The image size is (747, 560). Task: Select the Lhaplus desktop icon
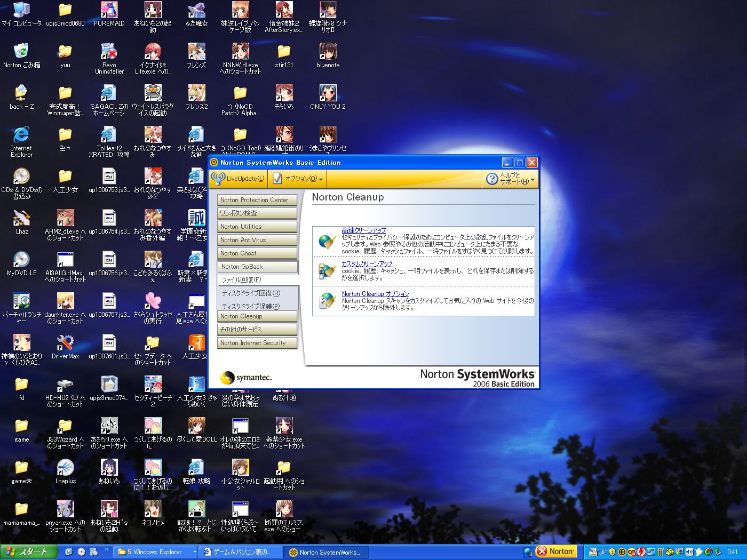(65, 471)
